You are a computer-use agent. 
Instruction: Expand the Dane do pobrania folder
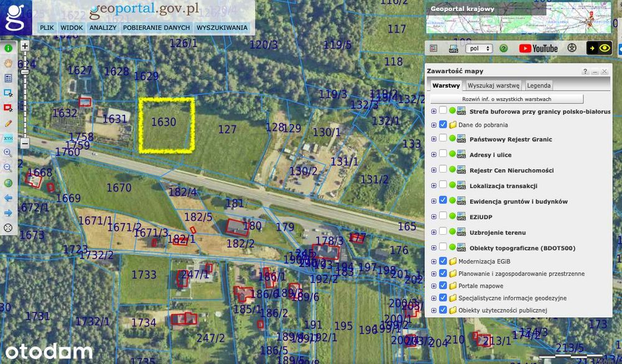click(434, 125)
